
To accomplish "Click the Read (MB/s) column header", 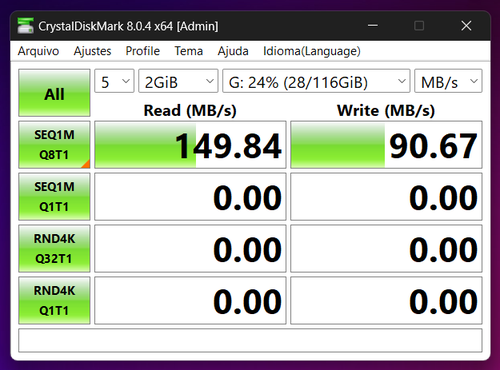I will 190,110.
